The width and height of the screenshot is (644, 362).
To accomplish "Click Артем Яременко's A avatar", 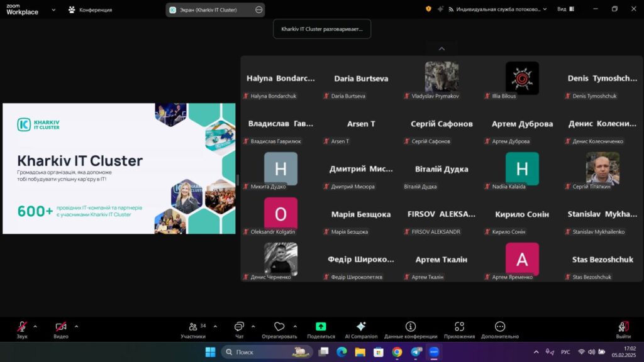I will tap(522, 259).
